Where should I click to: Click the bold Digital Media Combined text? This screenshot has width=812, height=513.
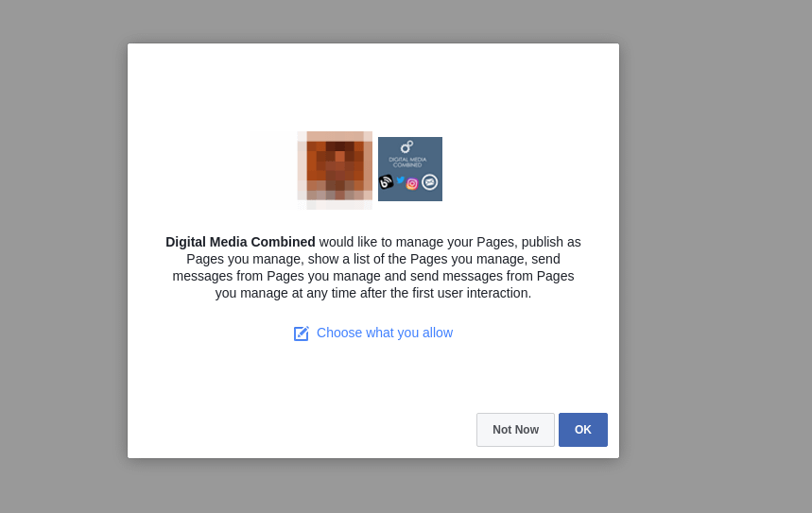tap(240, 242)
